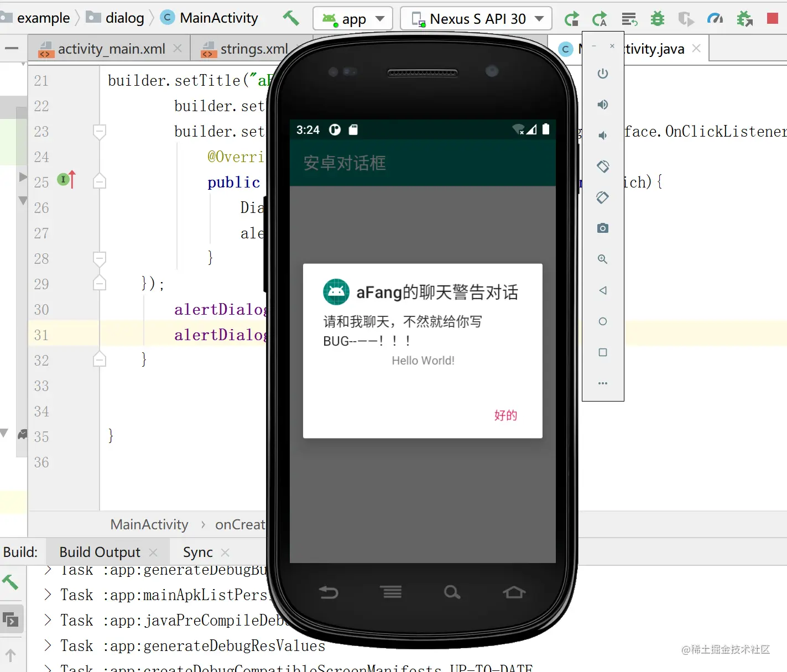Open the Nexus S API 30 device dropdown
787x672 pixels.
pyautogui.click(x=476, y=19)
